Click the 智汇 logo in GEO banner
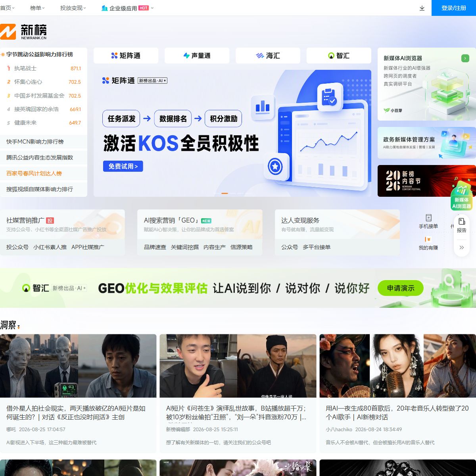476x476 pixels. (x=35, y=288)
